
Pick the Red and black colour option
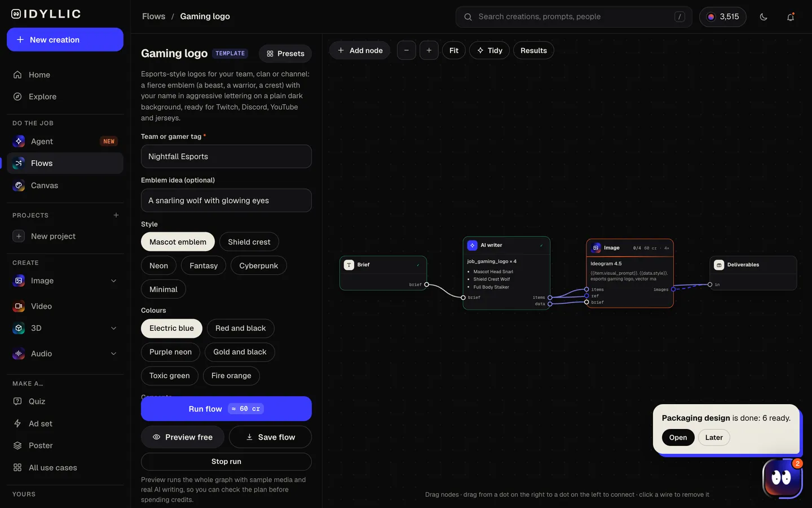pyautogui.click(x=241, y=329)
